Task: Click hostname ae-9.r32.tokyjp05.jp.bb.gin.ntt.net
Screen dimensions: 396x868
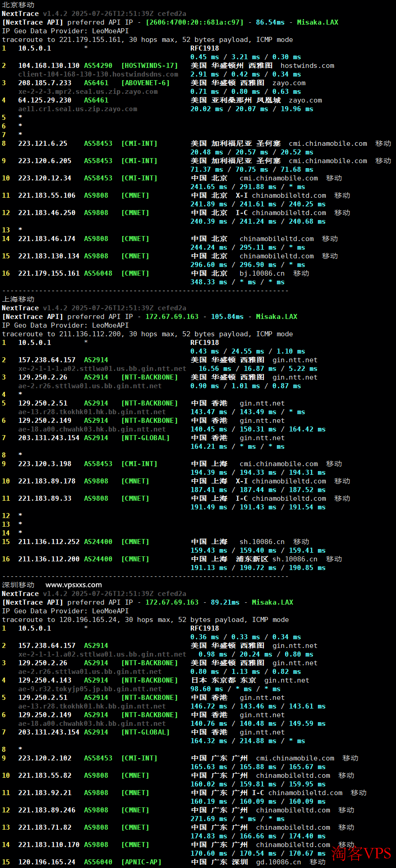Action: 90,689
